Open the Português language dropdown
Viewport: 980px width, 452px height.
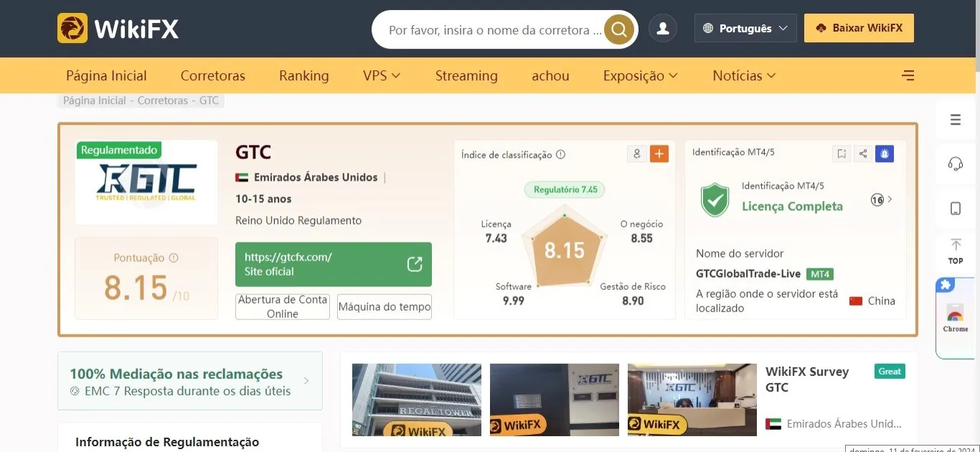tap(745, 29)
